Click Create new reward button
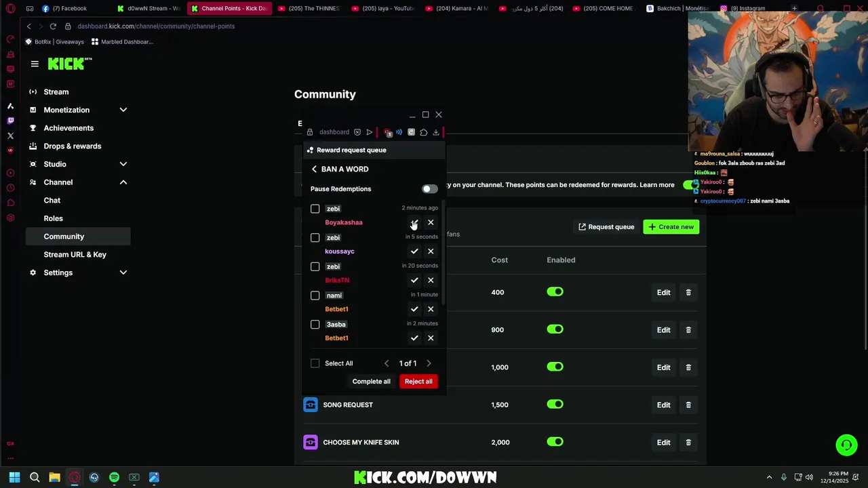This screenshot has height=488, width=868. pos(671,227)
